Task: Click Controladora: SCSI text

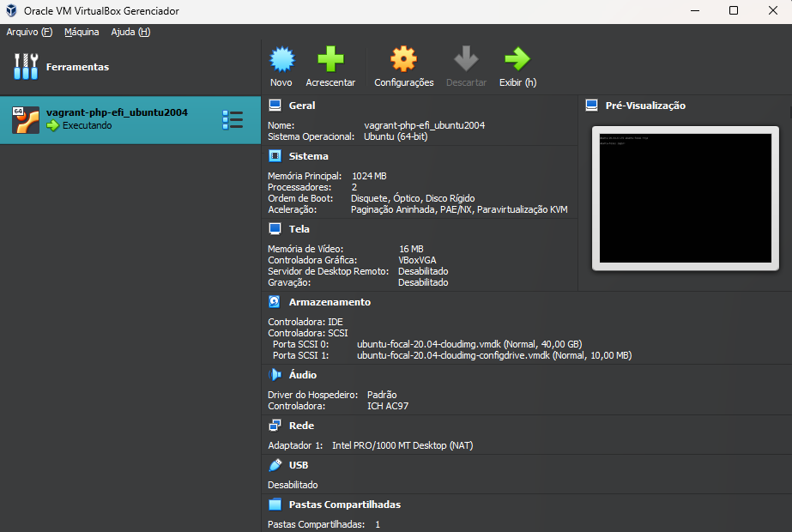Action: [x=307, y=333]
